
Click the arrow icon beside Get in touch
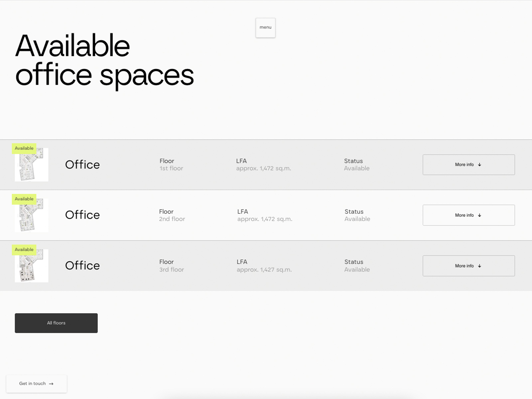tap(51, 384)
